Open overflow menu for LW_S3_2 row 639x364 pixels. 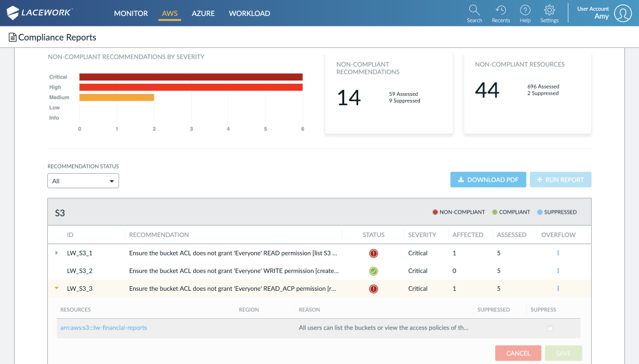point(558,271)
